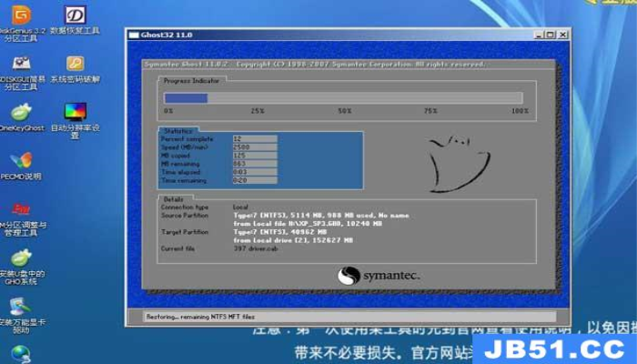Viewport: 637px width, 364px height.
Task: Click the 25% mark under progress bar
Action: (x=258, y=111)
